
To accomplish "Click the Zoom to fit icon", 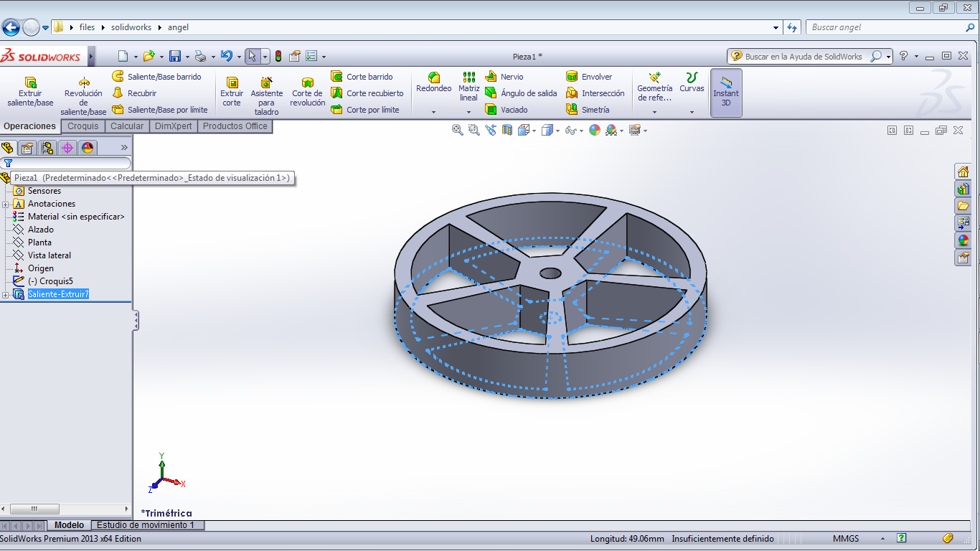I will coord(458,130).
